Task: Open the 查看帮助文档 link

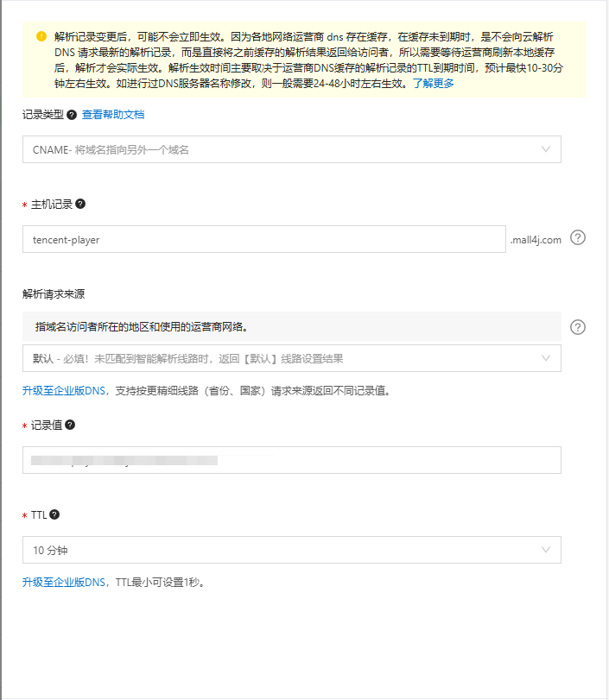Action: click(113, 115)
